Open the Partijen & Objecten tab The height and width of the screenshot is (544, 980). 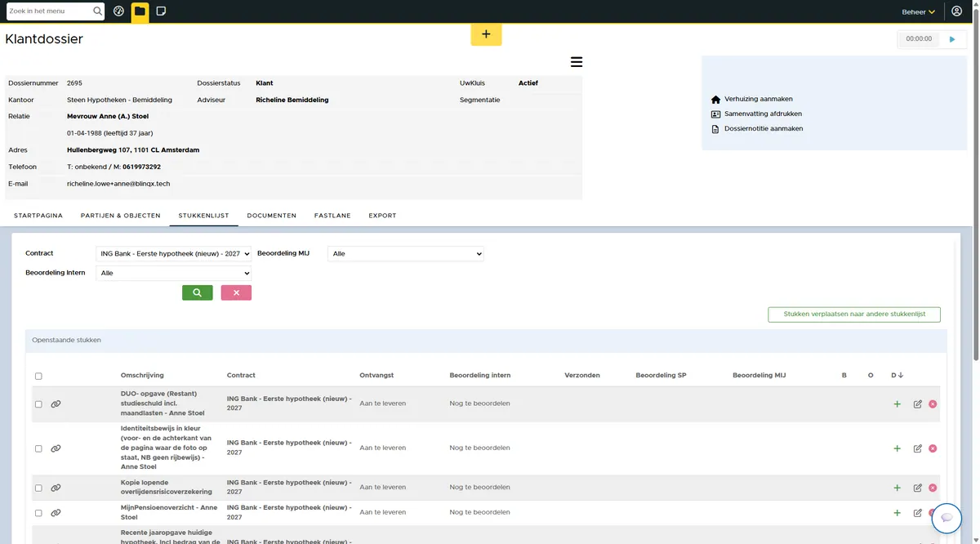pyautogui.click(x=121, y=216)
